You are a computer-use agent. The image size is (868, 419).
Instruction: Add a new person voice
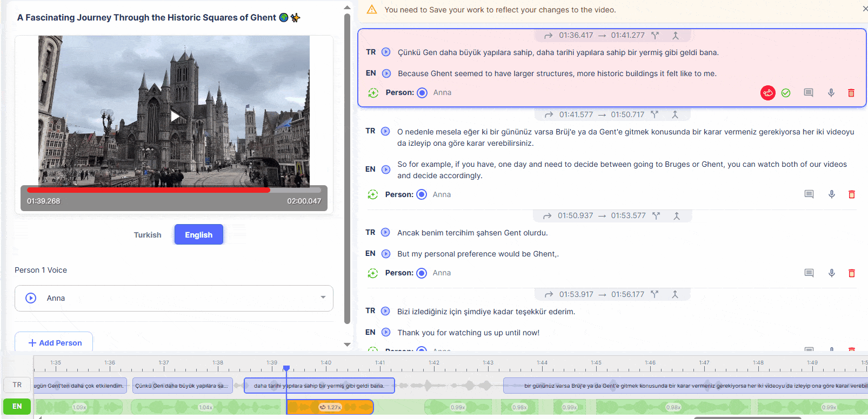54,343
